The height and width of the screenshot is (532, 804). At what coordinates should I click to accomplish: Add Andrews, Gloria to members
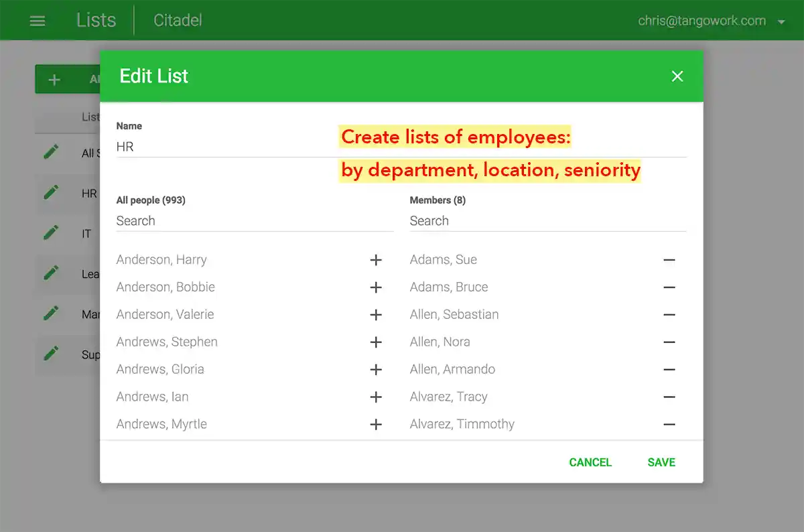pyautogui.click(x=376, y=370)
